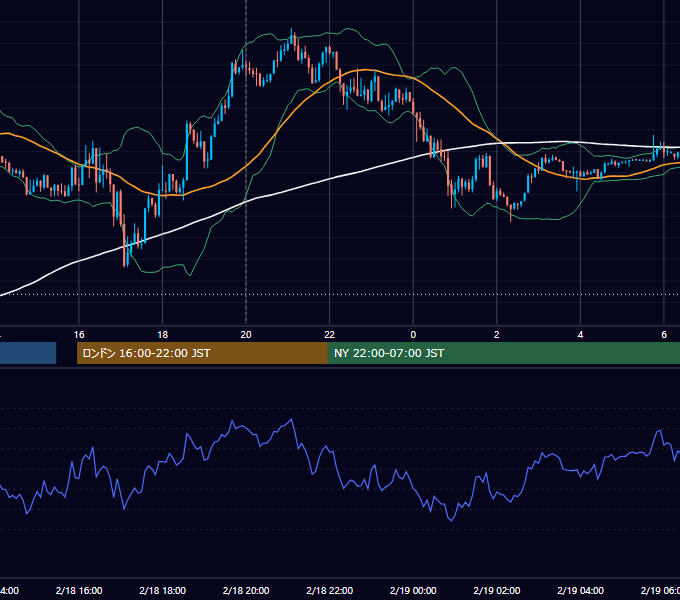The height and width of the screenshot is (600, 680).
Task: Select the blue session bar before London
Action: pyautogui.click(x=28, y=353)
